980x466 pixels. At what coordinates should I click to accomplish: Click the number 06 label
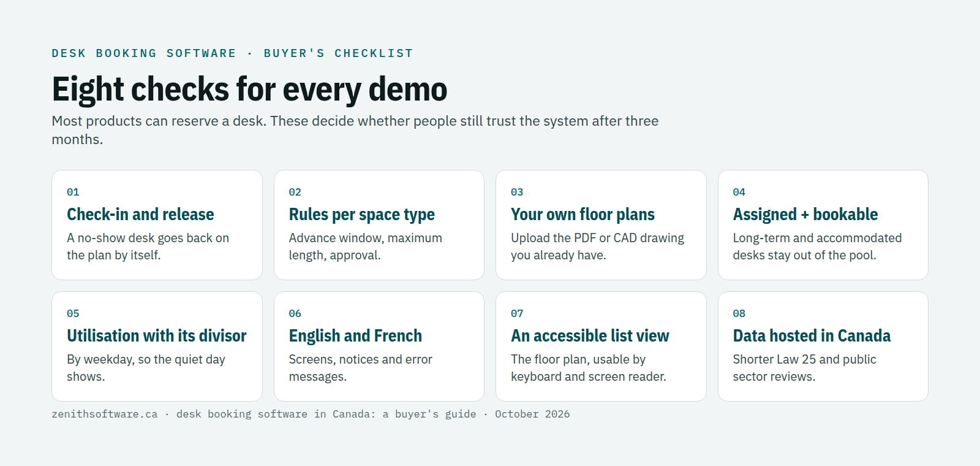[295, 313]
